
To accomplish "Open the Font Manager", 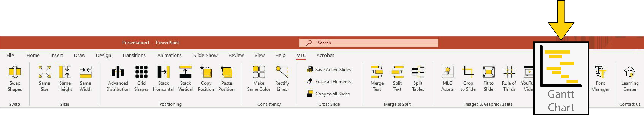I will click(600, 72).
